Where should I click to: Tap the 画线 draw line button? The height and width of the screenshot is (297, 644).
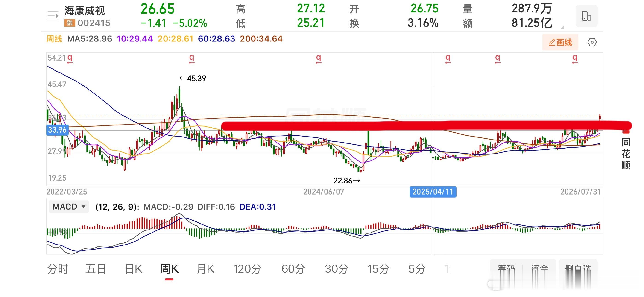(560, 42)
